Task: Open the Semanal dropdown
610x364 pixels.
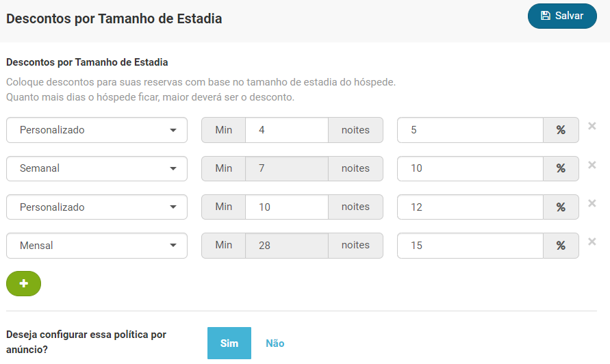Action: (97, 168)
